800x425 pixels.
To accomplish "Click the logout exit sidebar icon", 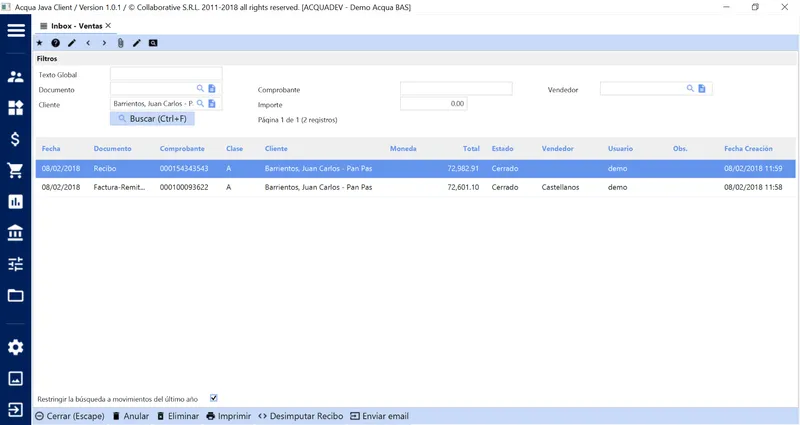I will (16, 410).
